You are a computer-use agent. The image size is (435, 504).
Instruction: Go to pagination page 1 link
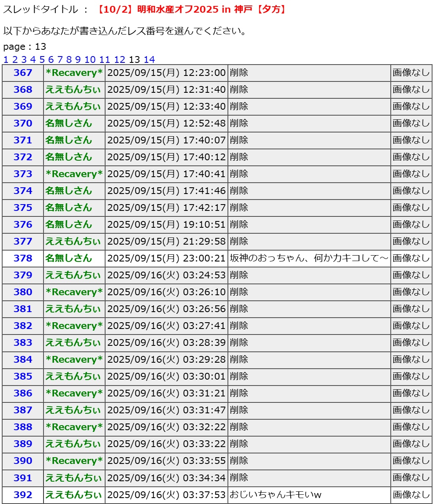[5, 59]
